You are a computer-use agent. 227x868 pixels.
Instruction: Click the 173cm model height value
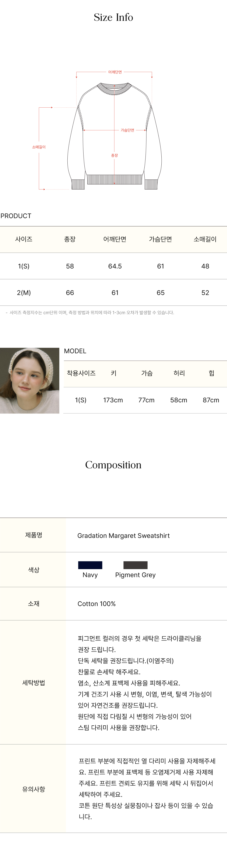coord(113,400)
